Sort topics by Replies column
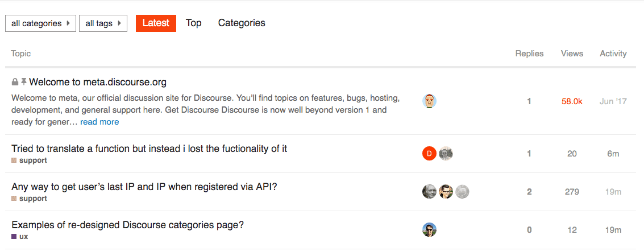The width and height of the screenshot is (644, 251). (529, 54)
